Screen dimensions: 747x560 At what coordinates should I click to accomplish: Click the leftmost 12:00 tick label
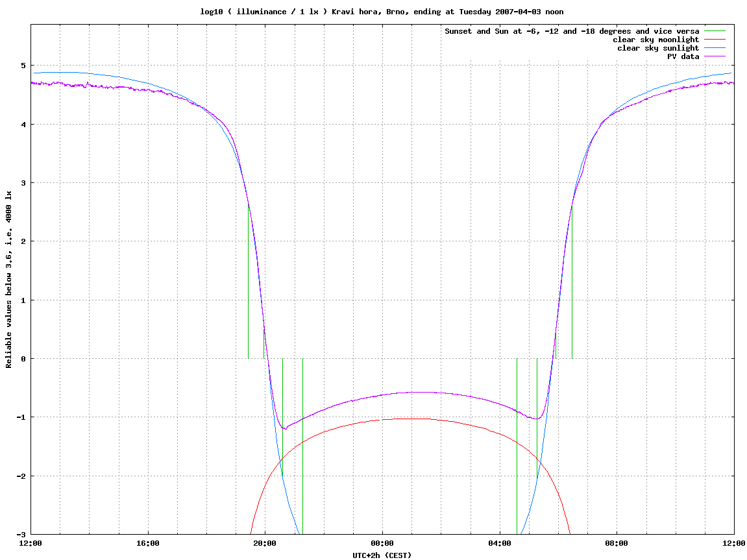pos(31,543)
